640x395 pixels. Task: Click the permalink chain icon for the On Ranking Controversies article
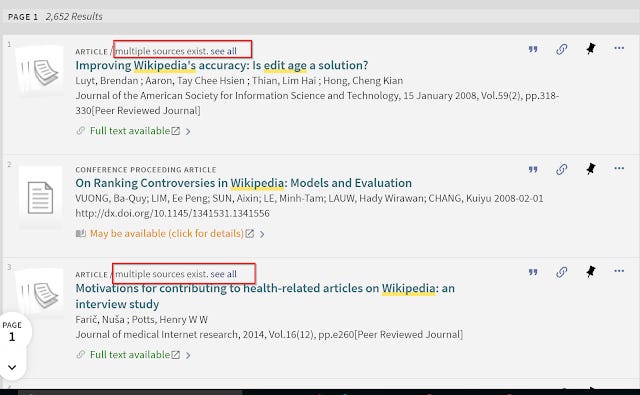[x=562, y=169]
